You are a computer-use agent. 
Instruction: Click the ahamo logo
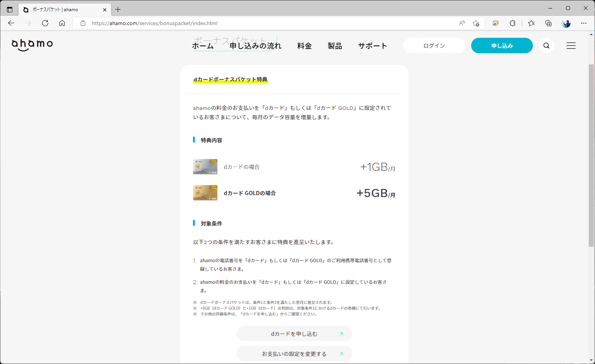pyautogui.click(x=32, y=44)
